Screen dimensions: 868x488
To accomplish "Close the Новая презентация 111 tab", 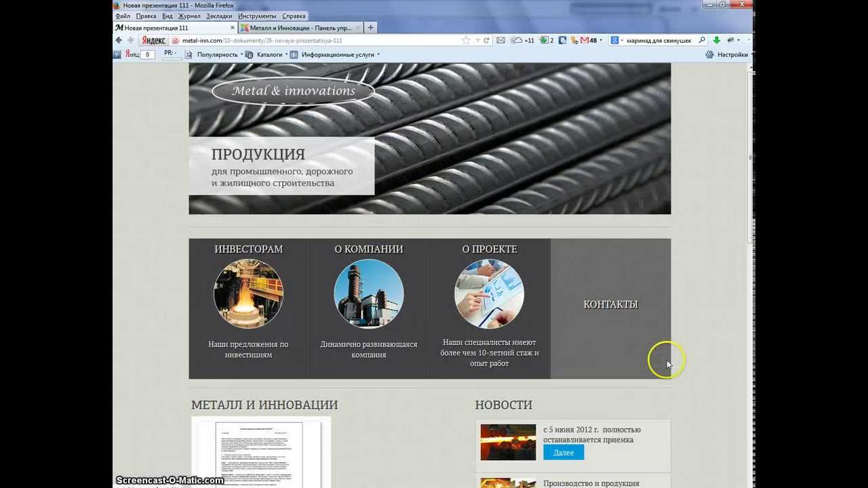I will click(233, 28).
